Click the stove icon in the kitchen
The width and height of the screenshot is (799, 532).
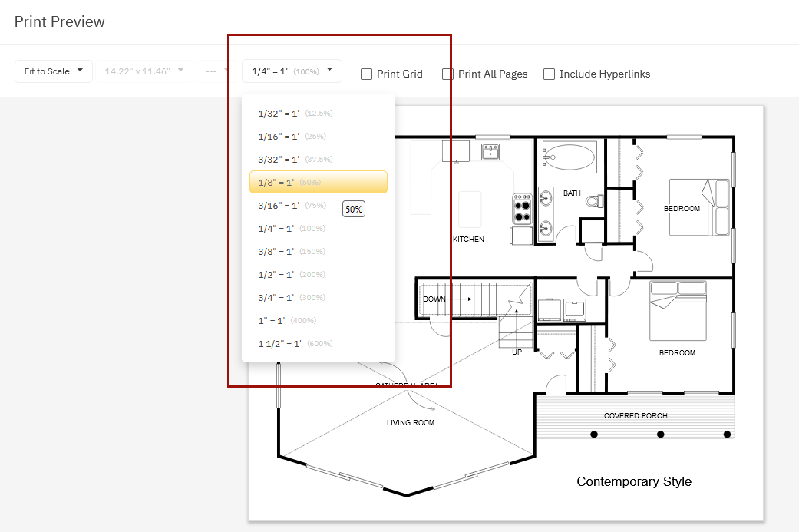click(523, 208)
